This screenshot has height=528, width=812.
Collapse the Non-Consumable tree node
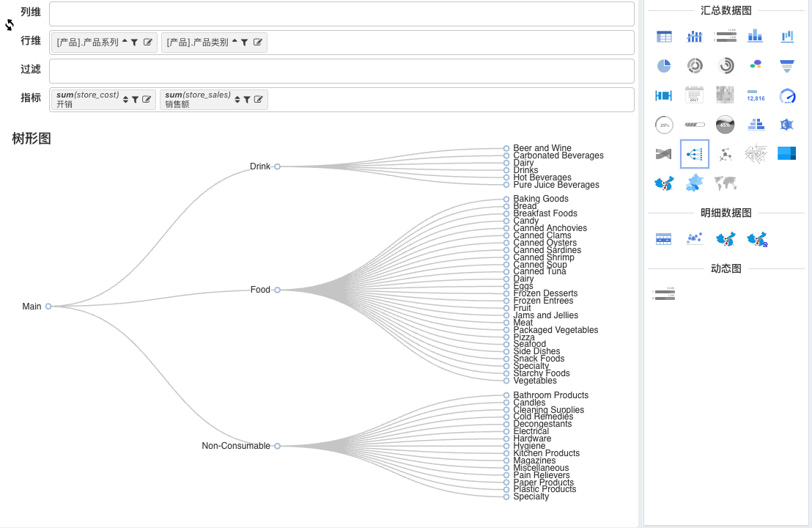[x=278, y=446]
